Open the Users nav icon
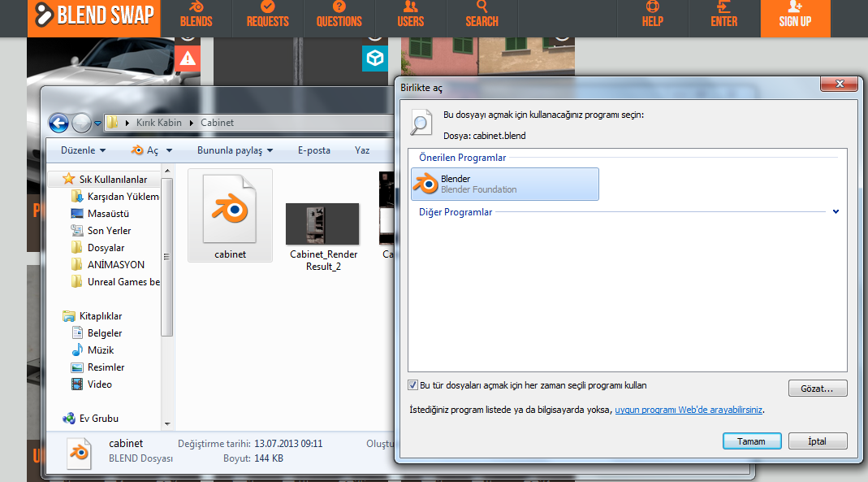The height and width of the screenshot is (482, 868). pos(410,7)
